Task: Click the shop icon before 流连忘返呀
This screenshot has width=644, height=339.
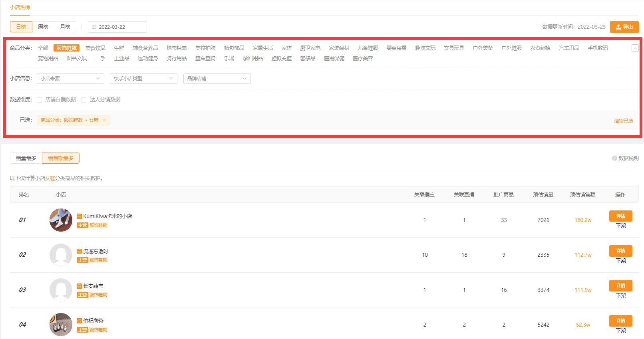Action: (x=79, y=251)
